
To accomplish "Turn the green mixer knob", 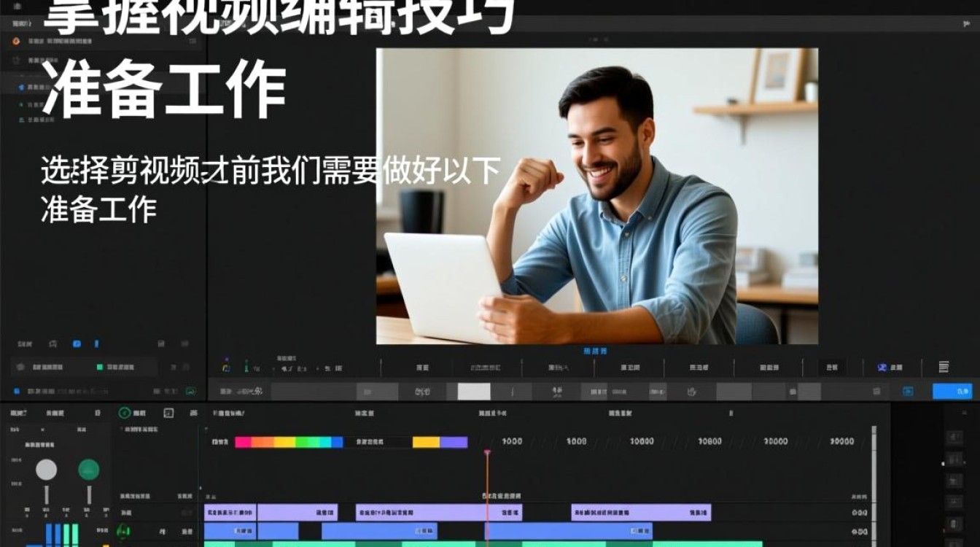I will tap(89, 469).
